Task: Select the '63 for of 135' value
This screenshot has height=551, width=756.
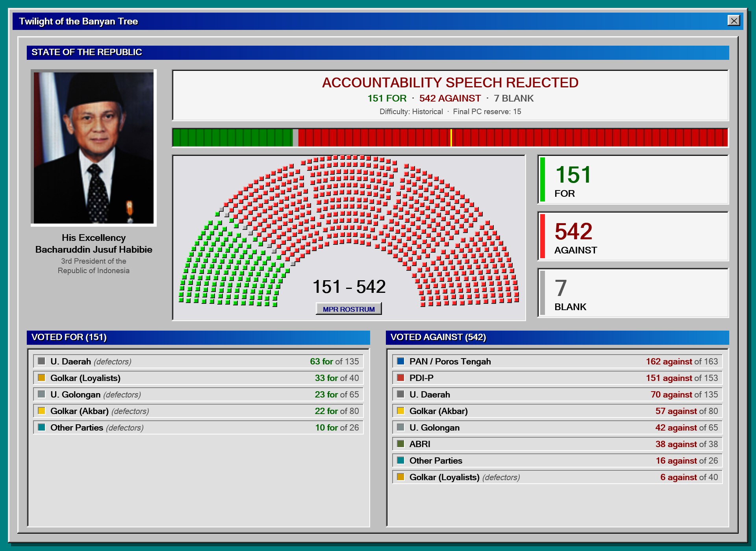Action: [x=334, y=361]
